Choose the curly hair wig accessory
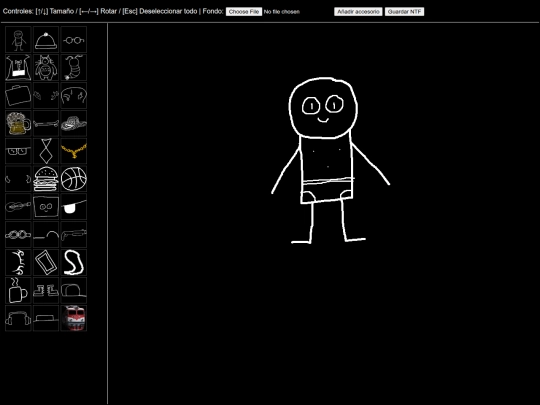Viewport: 540px width, 405px height. [x=74, y=95]
